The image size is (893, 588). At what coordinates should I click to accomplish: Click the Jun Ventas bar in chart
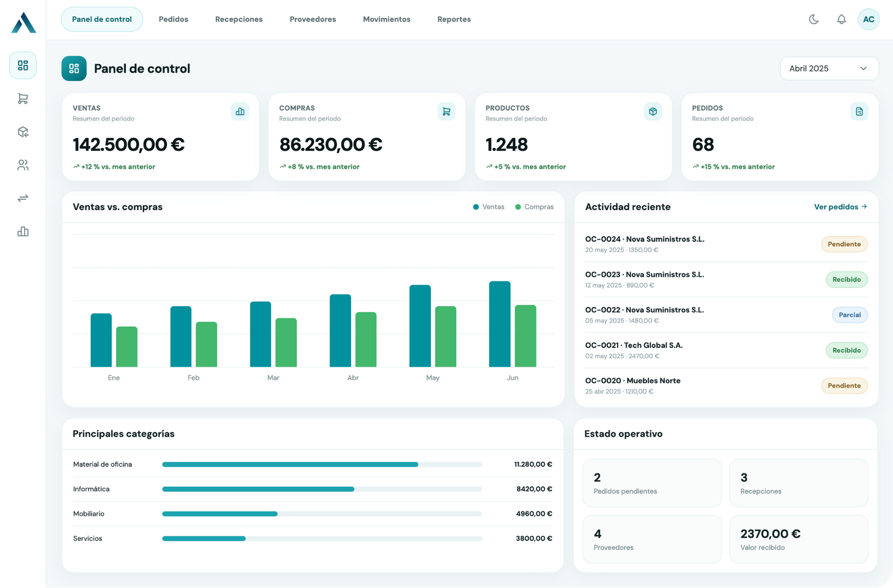click(500, 324)
